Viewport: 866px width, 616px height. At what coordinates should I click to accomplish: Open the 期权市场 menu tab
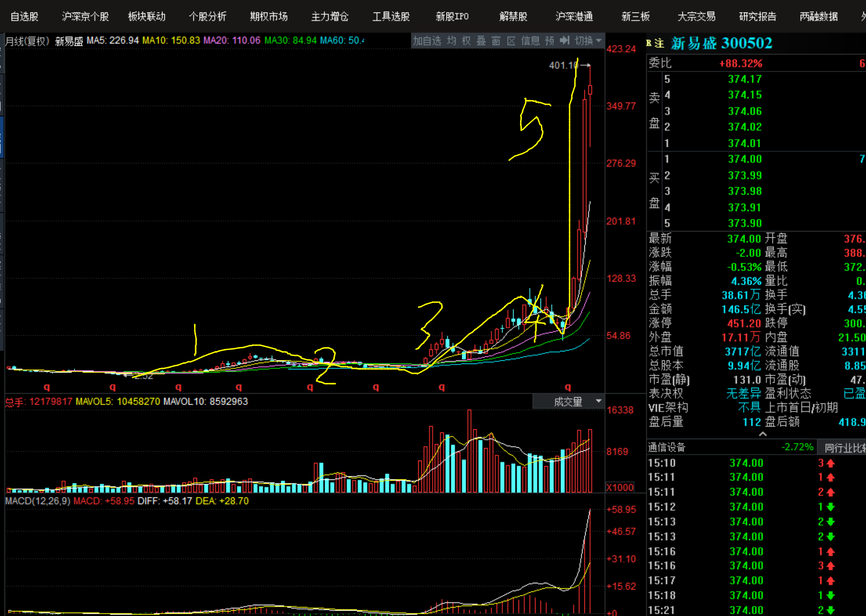(x=268, y=17)
